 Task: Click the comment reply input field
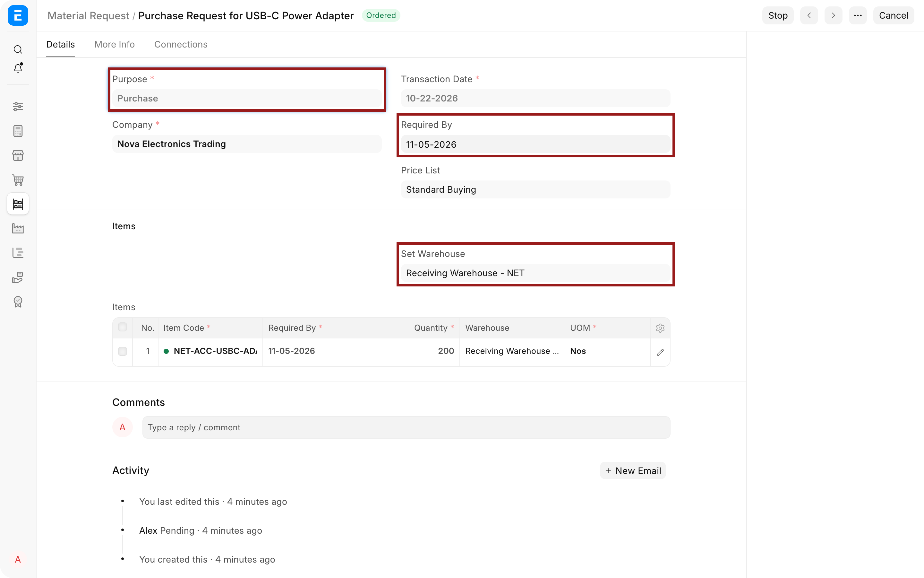pyautogui.click(x=406, y=427)
